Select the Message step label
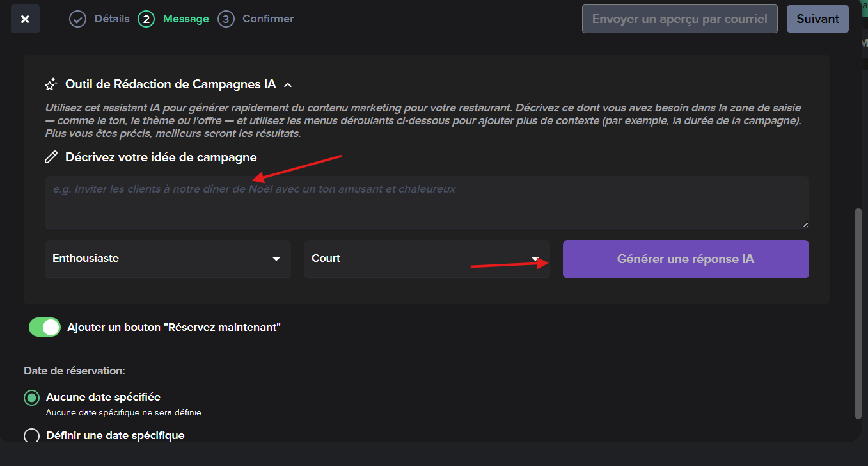The height and width of the screenshot is (466, 868). 185,19
